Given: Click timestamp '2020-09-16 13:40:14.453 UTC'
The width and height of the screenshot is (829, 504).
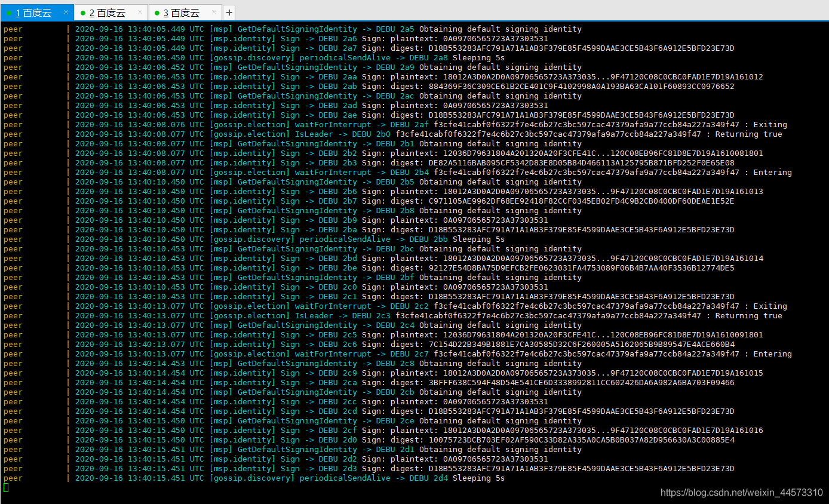Looking at the screenshot, I should click(139, 363).
